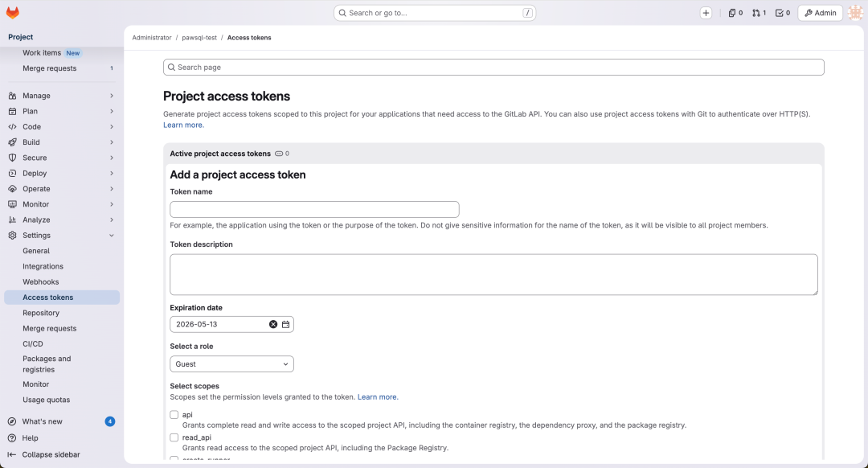The height and width of the screenshot is (468, 868).
Task: Click the Plan calendar icon
Action: coord(12,111)
